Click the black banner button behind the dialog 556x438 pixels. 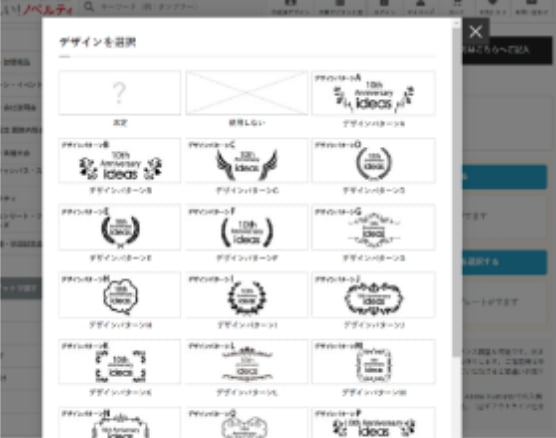click(x=507, y=50)
